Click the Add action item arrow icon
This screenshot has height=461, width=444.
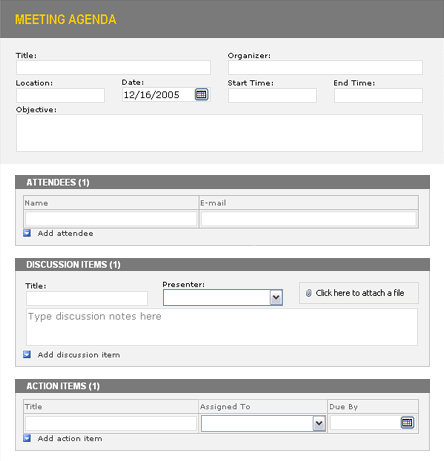tap(27, 438)
